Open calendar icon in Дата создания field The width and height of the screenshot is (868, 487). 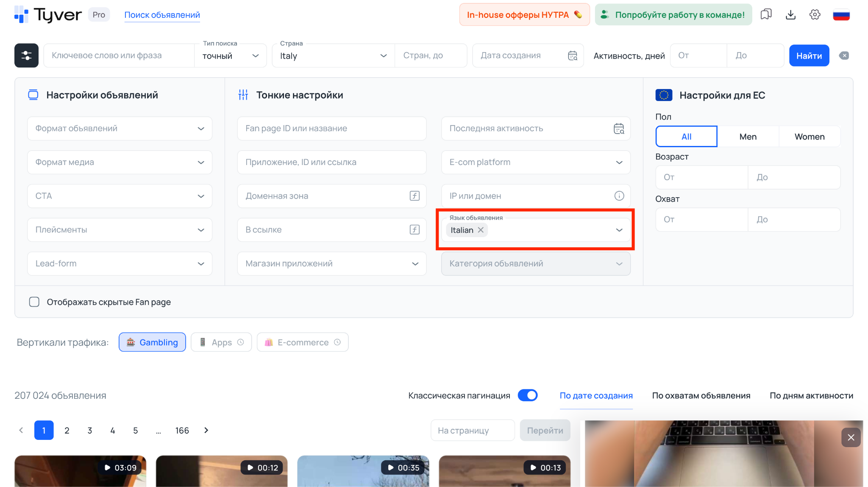(x=573, y=56)
